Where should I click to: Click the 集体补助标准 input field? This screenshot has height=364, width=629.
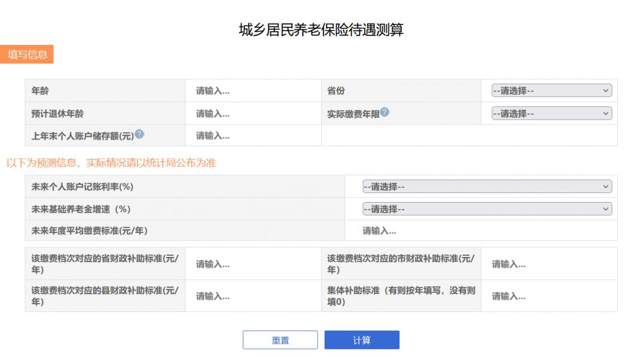[550, 295]
